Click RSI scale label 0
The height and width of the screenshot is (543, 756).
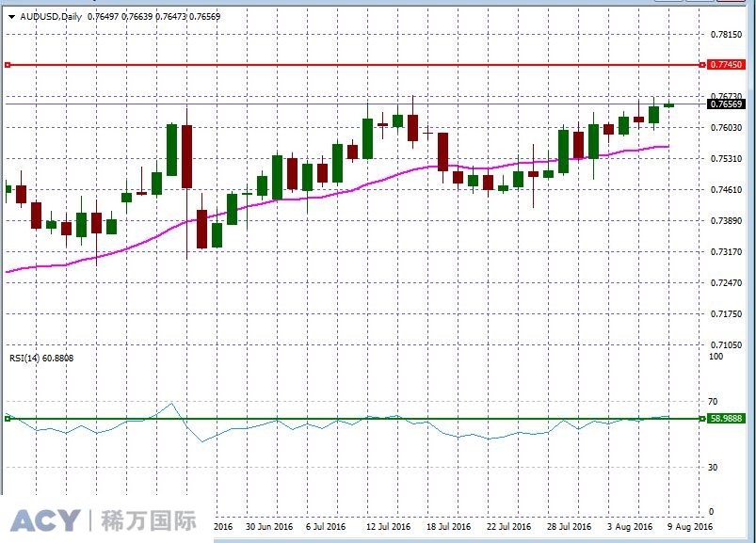(x=711, y=512)
